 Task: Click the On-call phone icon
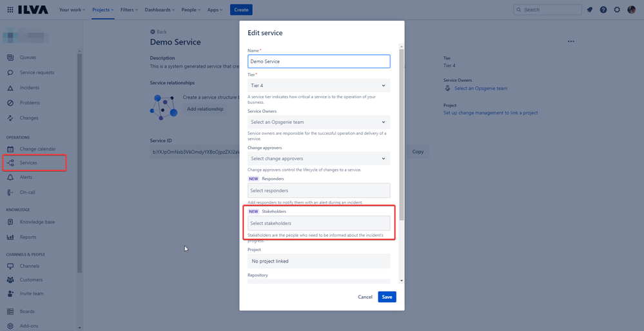pyautogui.click(x=11, y=192)
